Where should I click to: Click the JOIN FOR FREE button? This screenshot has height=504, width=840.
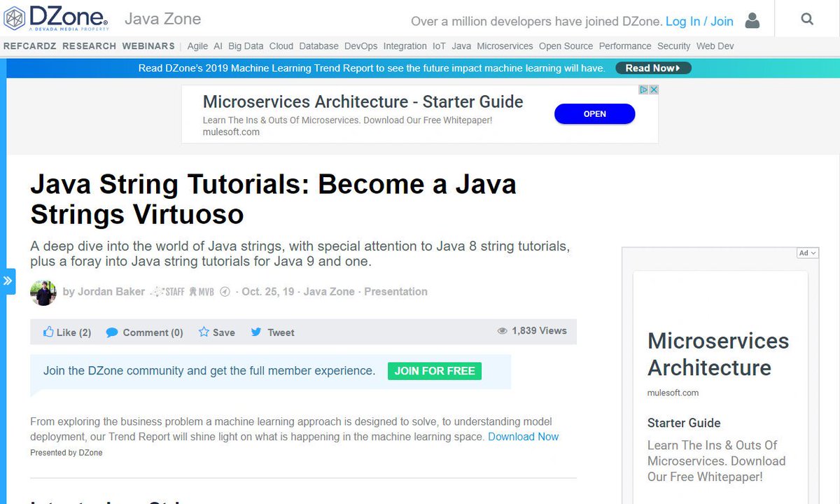point(435,371)
